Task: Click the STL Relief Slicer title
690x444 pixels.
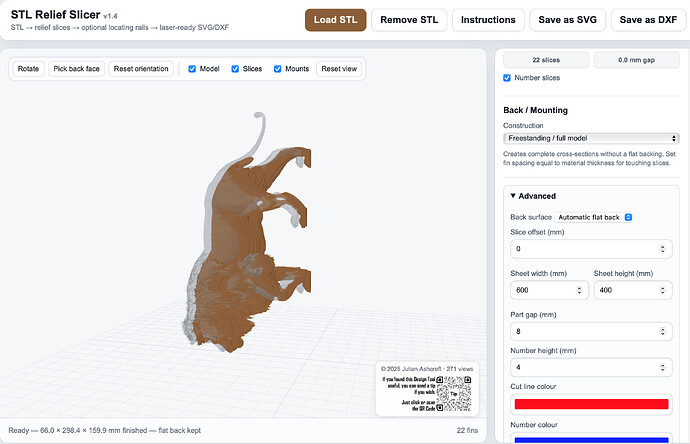Action: coord(55,15)
